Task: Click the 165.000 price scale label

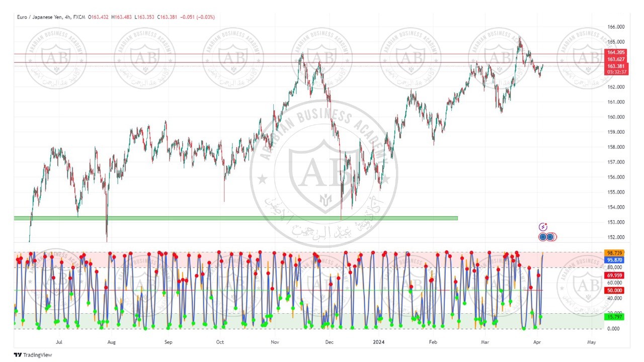Action: (616, 42)
